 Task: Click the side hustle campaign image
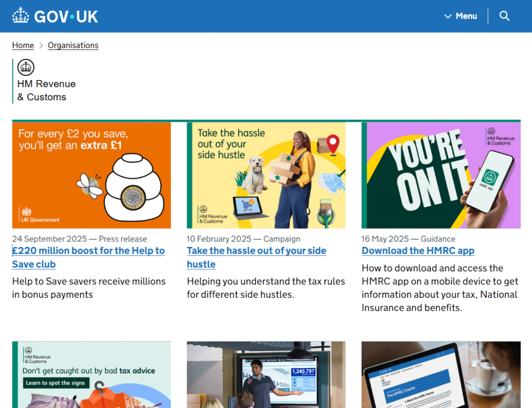(266, 175)
